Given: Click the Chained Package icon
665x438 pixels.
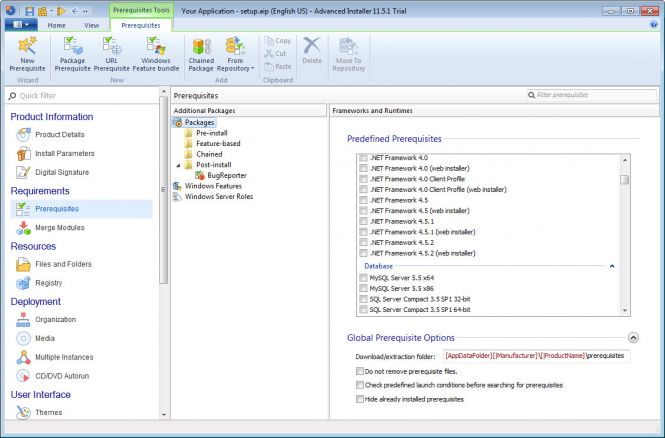Looking at the screenshot, I should [201, 53].
